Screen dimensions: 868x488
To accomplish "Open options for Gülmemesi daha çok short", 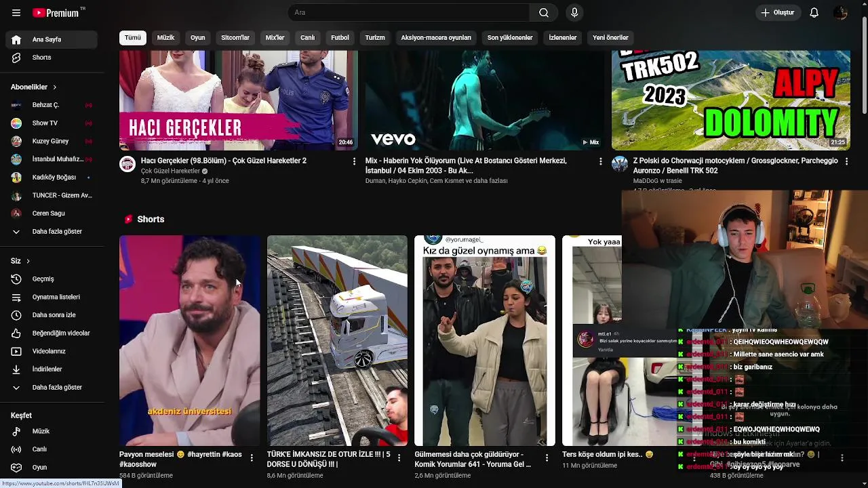I will point(547,458).
